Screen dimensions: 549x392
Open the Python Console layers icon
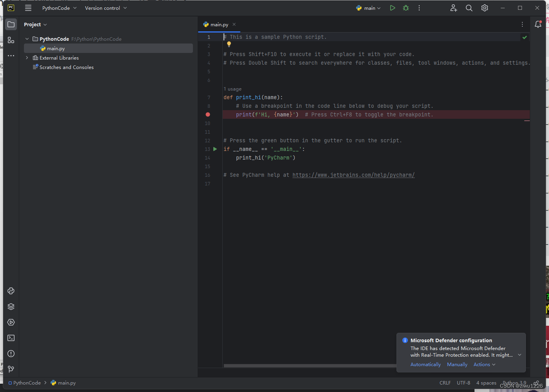click(11, 307)
